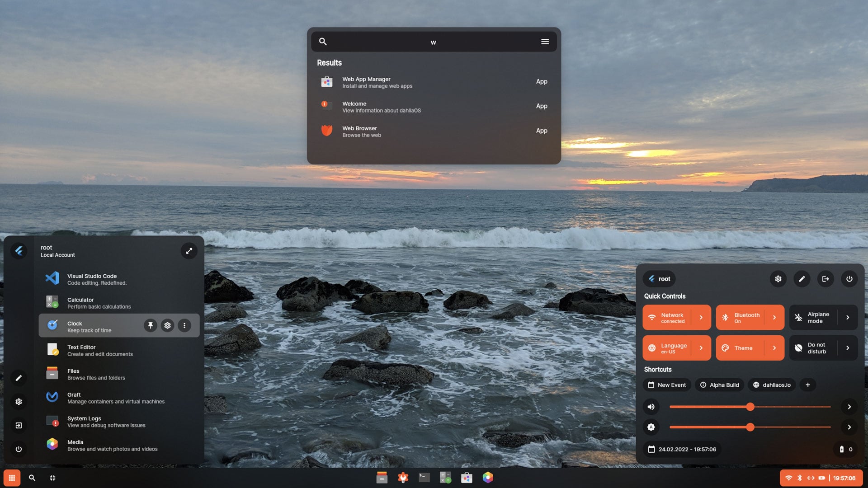The height and width of the screenshot is (488, 868).
Task: Enable Do not disturb
Action: (x=813, y=348)
